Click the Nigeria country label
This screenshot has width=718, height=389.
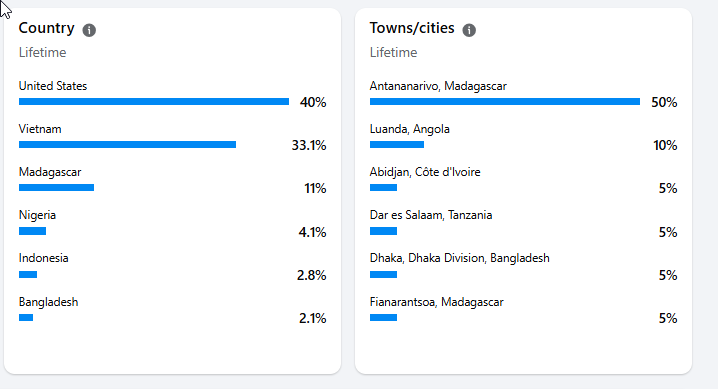pos(37,215)
